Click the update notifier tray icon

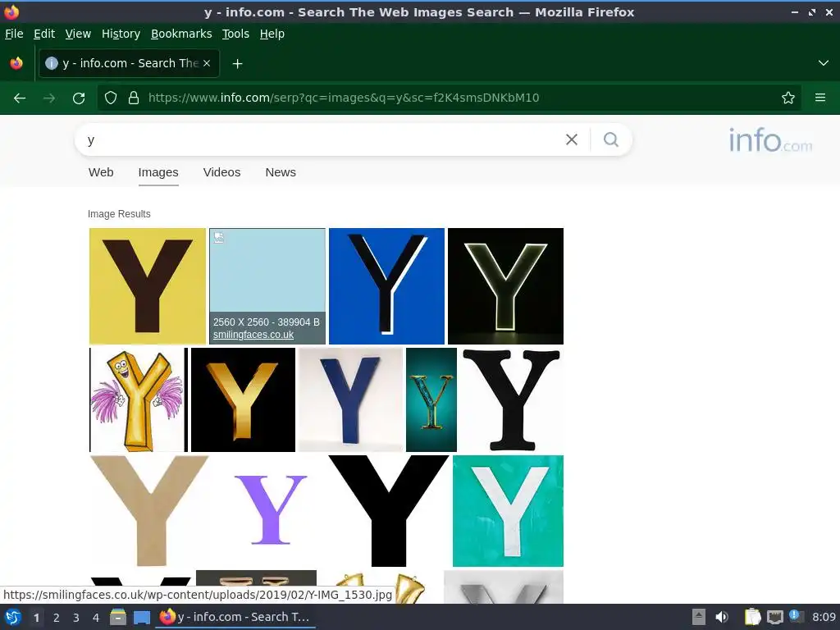click(x=796, y=617)
